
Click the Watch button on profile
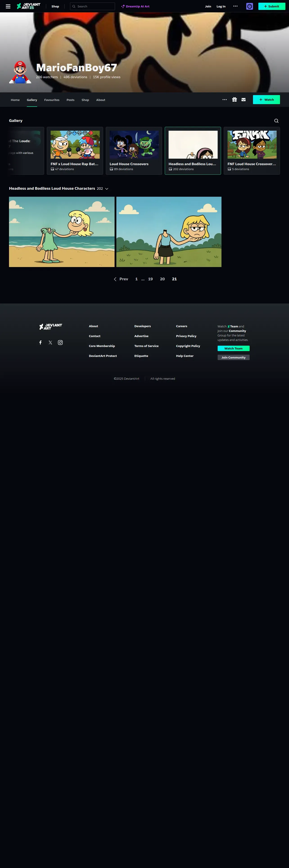pyautogui.click(x=266, y=100)
